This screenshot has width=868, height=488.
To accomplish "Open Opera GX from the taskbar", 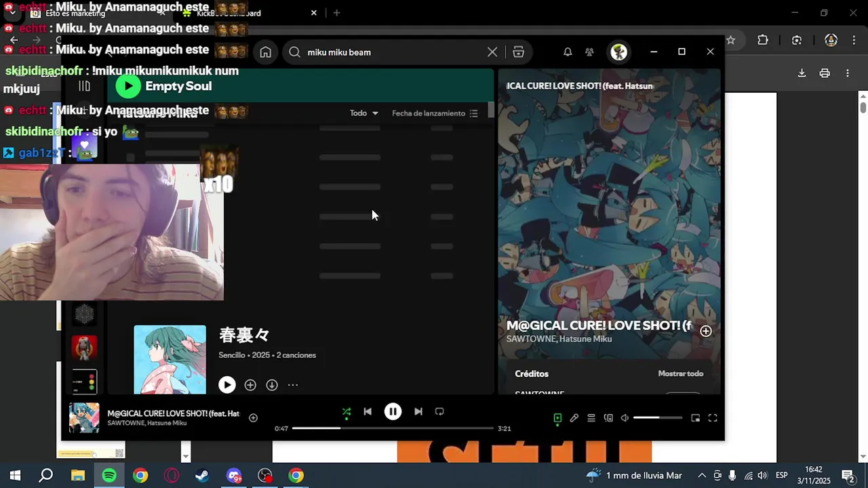I will click(x=171, y=476).
